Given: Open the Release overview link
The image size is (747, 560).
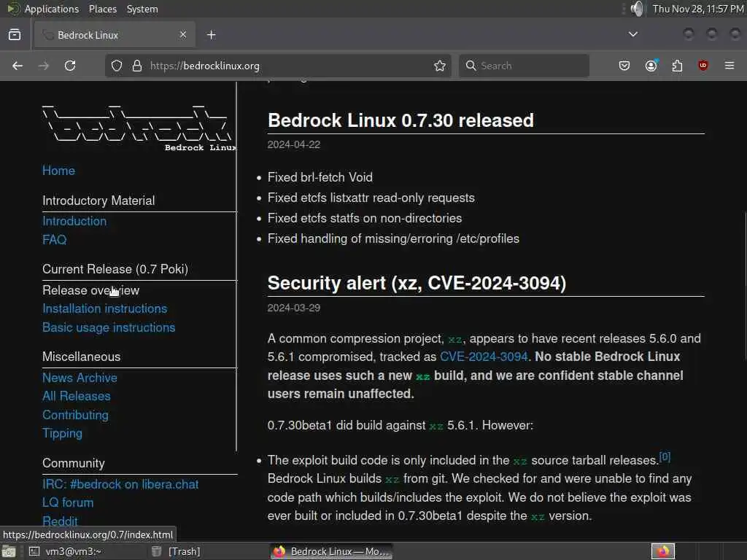Looking at the screenshot, I should pos(90,290).
